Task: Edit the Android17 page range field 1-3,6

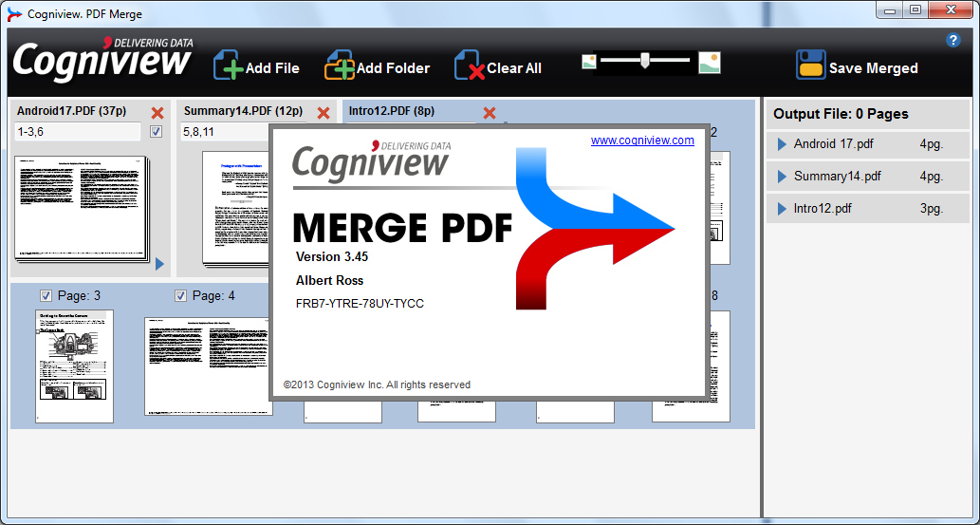Action: pos(78,131)
